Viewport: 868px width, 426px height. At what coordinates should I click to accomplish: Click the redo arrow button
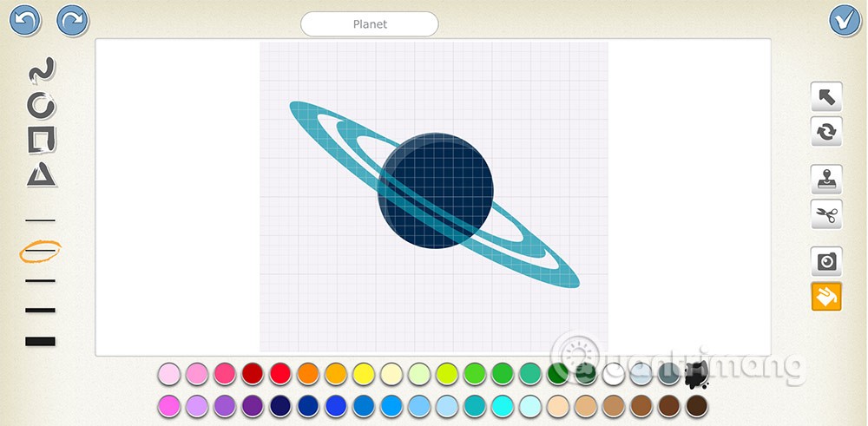73,21
